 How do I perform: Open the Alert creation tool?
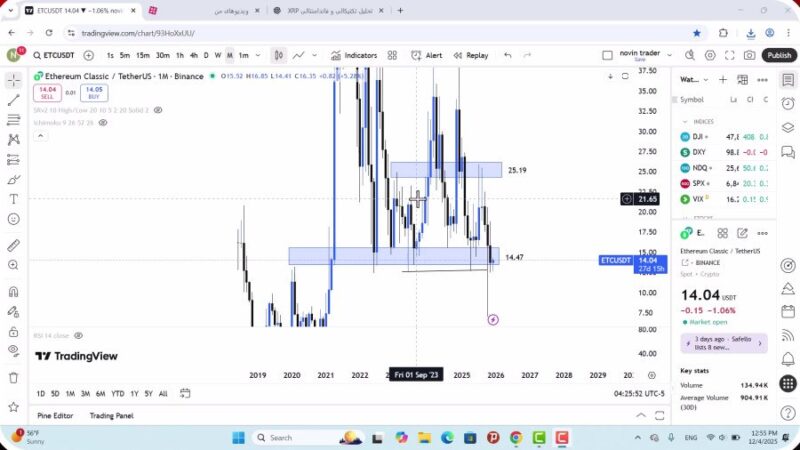tap(427, 56)
